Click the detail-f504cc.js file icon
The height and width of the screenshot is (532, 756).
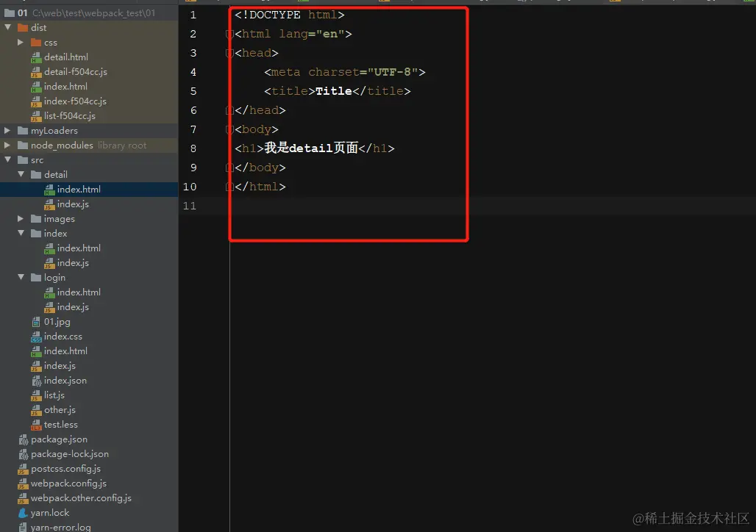point(36,72)
